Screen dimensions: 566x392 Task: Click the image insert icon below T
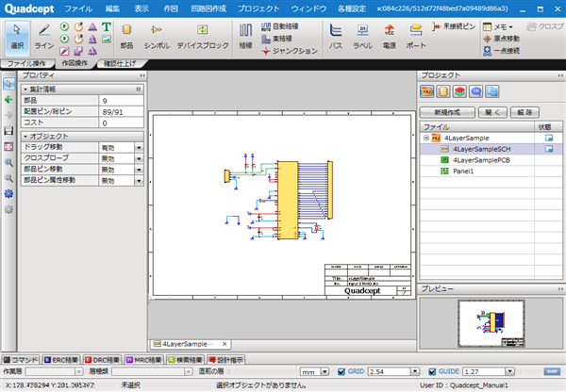click(106, 39)
